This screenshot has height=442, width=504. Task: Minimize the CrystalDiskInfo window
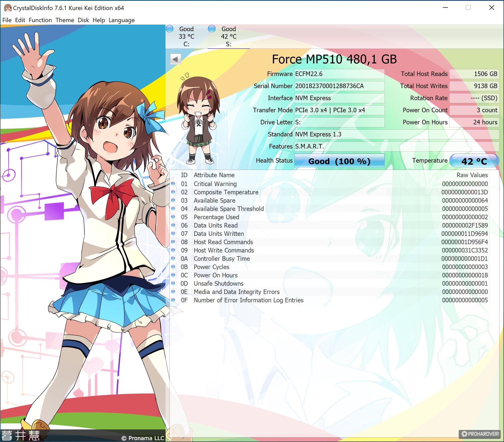click(x=445, y=8)
